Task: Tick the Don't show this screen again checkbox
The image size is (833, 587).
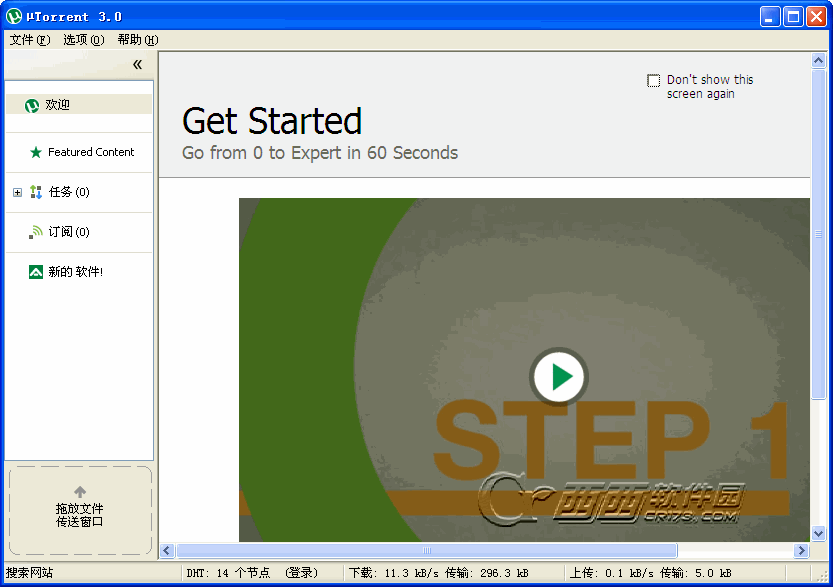Action: pos(653,80)
